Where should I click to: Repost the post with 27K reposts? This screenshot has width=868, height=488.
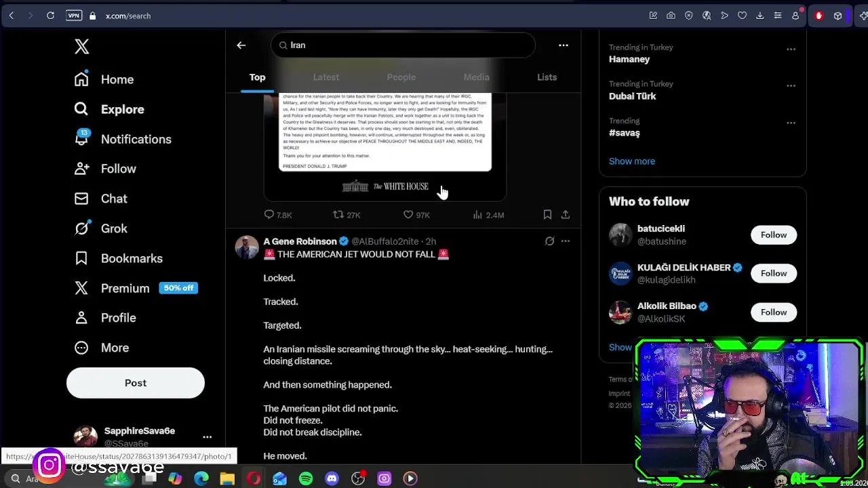point(347,215)
